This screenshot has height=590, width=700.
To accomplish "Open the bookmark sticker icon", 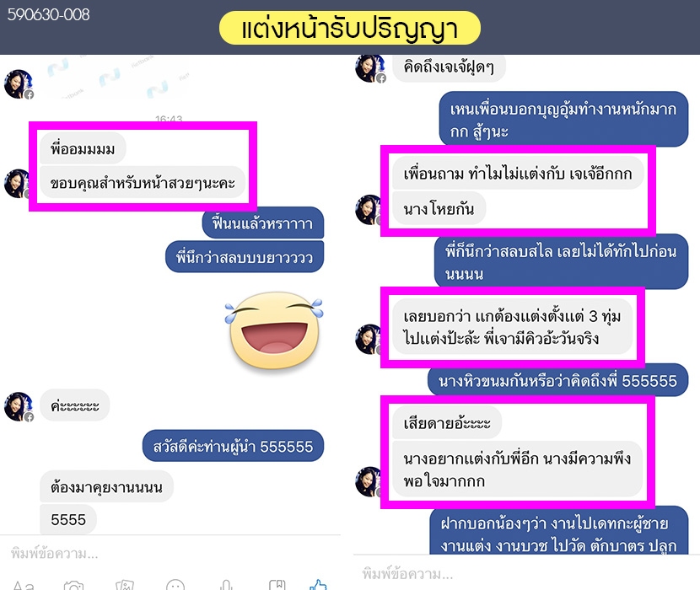I will (x=277, y=585).
